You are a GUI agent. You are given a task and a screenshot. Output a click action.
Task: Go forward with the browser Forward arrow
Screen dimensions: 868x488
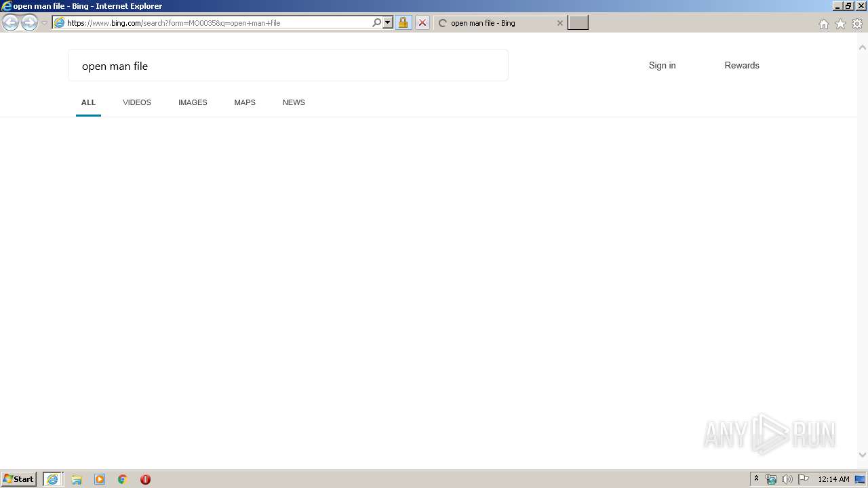pos(29,23)
